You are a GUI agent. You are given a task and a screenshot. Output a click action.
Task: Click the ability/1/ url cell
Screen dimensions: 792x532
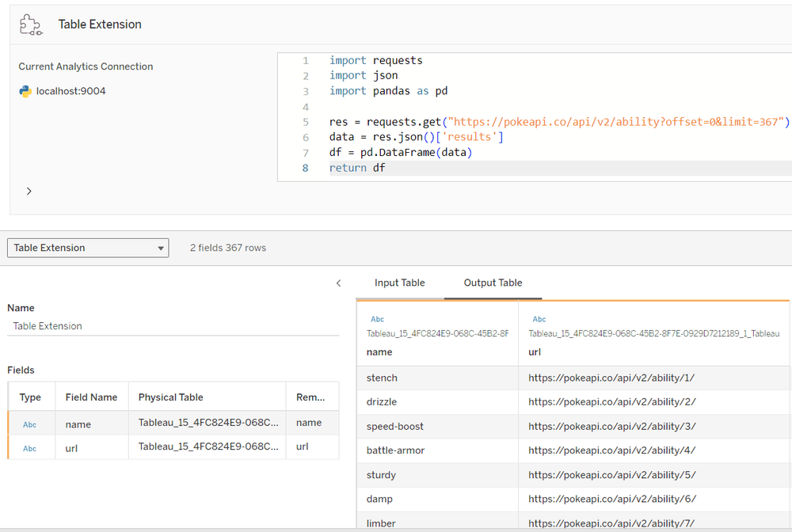(654, 378)
